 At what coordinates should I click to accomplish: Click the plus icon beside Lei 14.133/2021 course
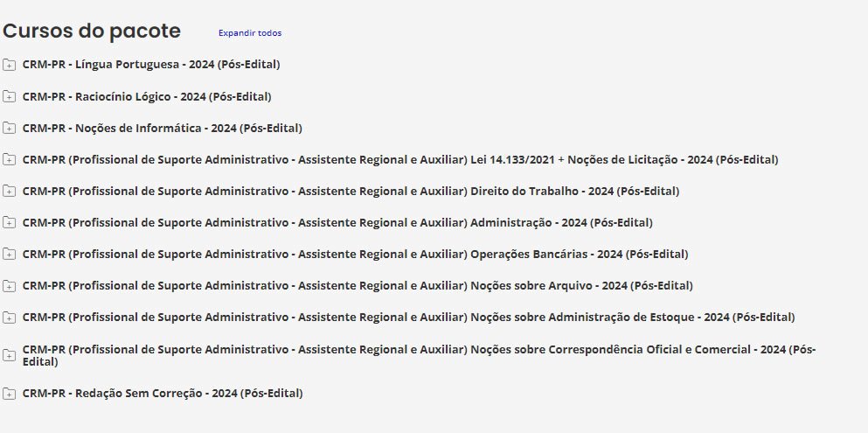click(9, 159)
